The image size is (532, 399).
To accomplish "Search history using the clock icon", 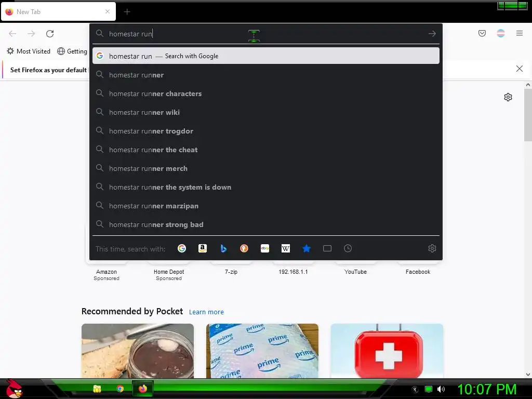I will [348, 248].
